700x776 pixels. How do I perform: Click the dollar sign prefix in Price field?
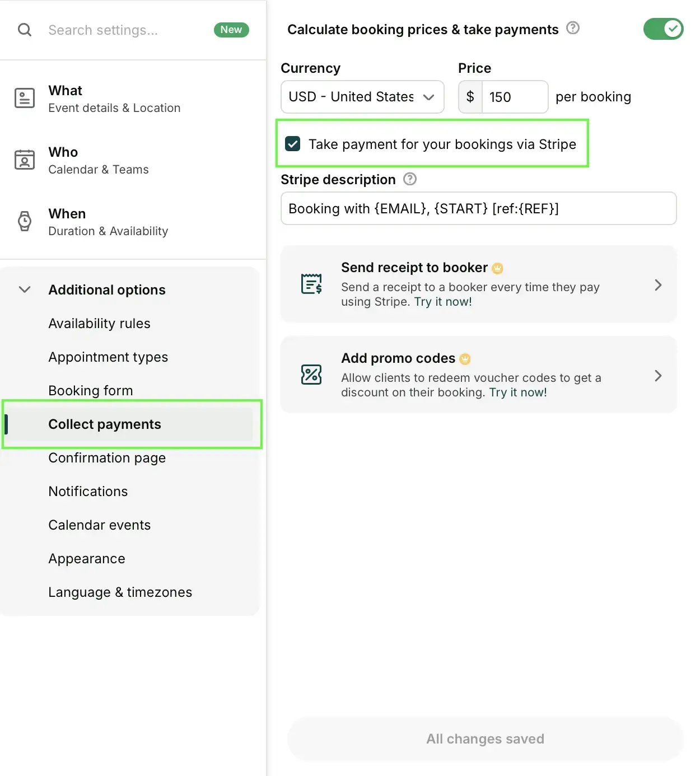point(470,97)
